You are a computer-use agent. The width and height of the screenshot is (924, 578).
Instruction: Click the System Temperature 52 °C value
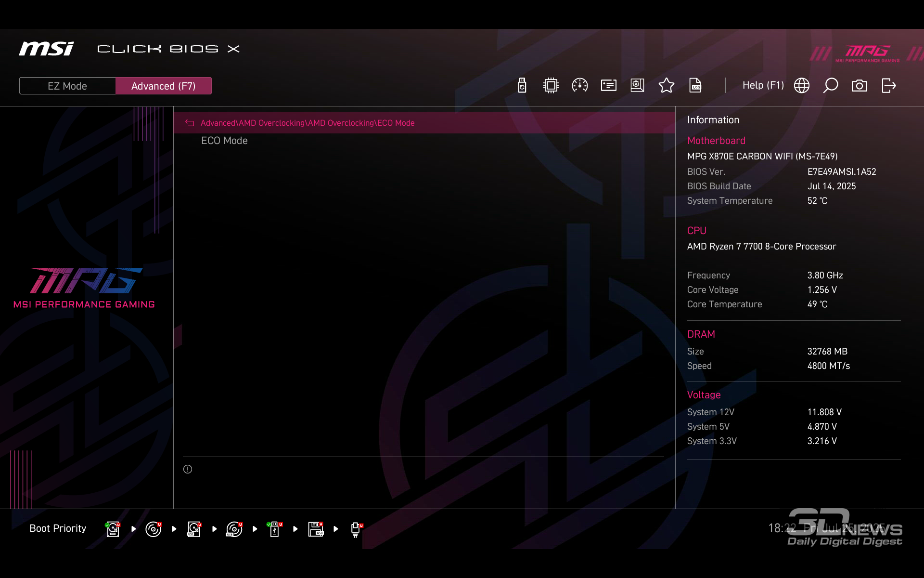(818, 201)
